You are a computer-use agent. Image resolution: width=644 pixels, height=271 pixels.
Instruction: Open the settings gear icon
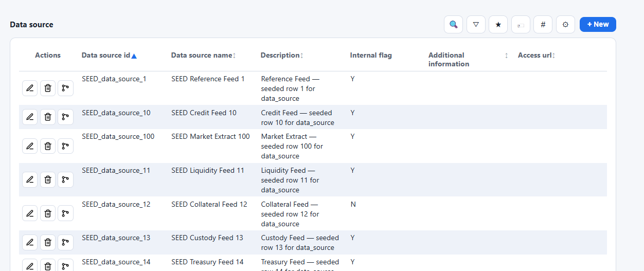(565, 25)
